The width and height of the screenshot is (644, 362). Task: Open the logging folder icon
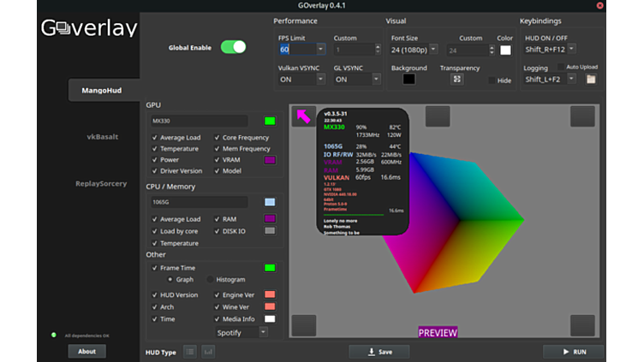[591, 79]
